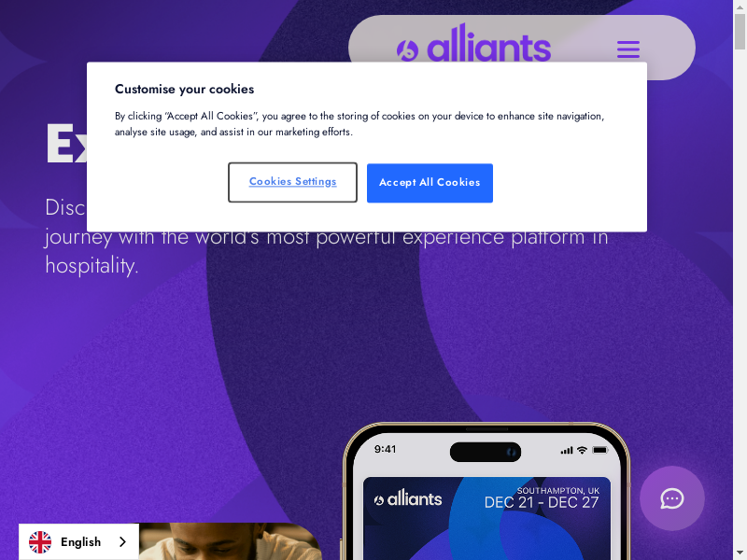Click the DEC 21 - DEC 27 dates
Screen dimensions: 747x560
tap(542, 503)
